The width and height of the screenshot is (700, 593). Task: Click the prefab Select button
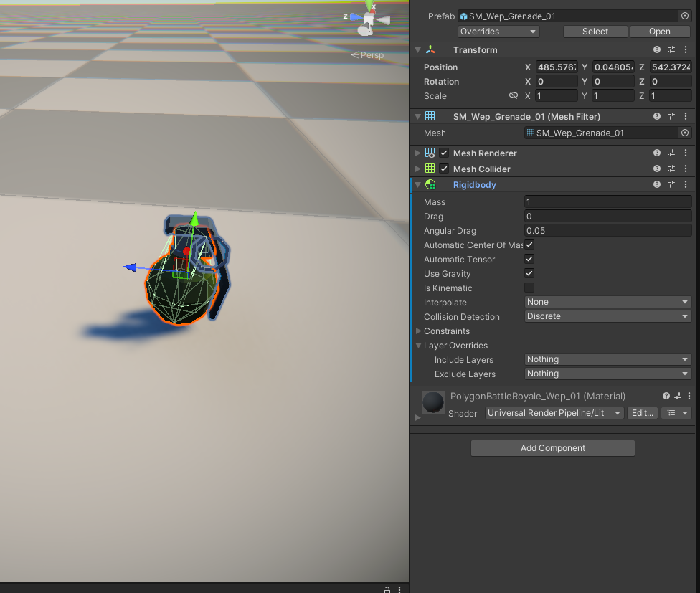595,32
